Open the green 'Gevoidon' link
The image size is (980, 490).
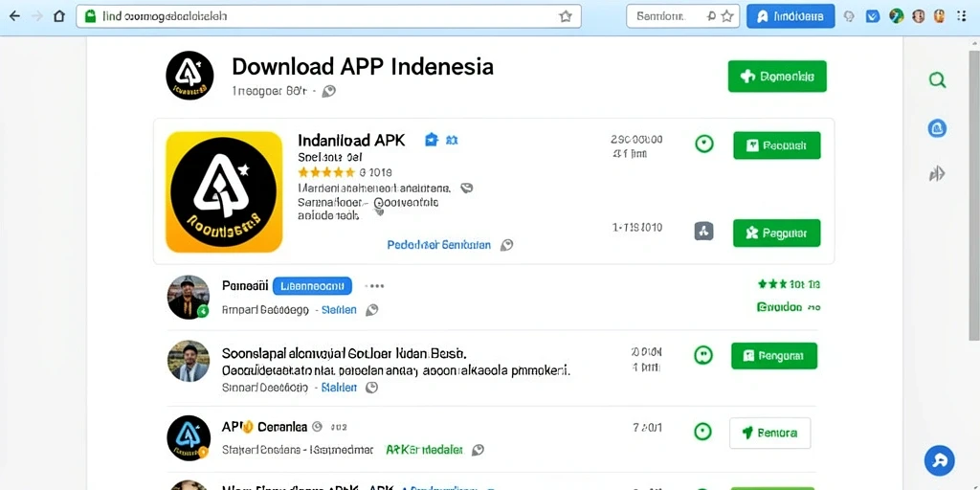click(779, 307)
